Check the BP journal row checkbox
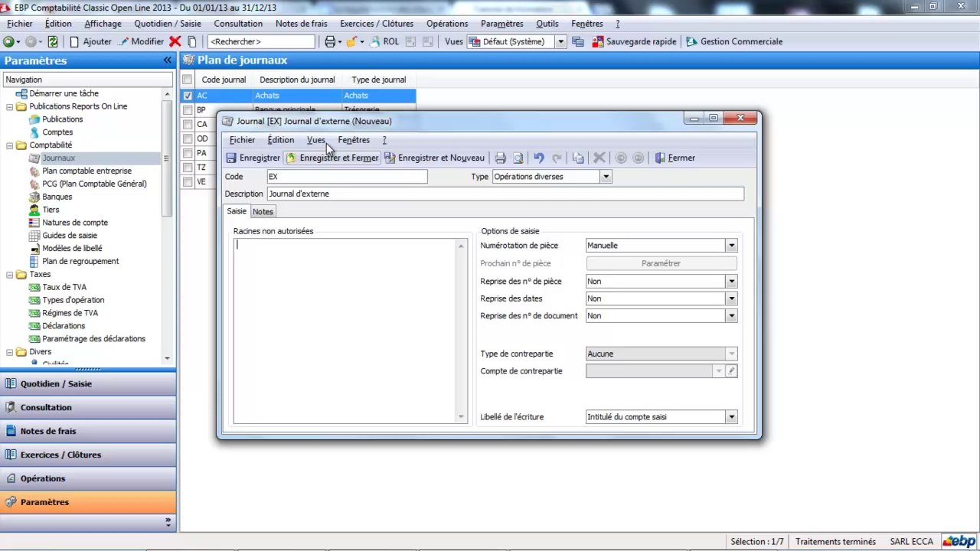The width and height of the screenshot is (980, 551). pyautogui.click(x=188, y=110)
